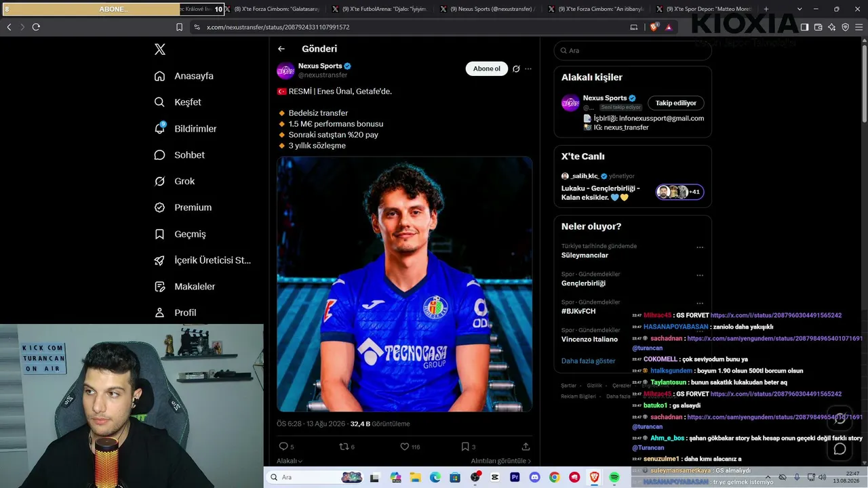This screenshot has width=868, height=488.
Task: Go to Anasayfa home feed
Action: coord(184,76)
